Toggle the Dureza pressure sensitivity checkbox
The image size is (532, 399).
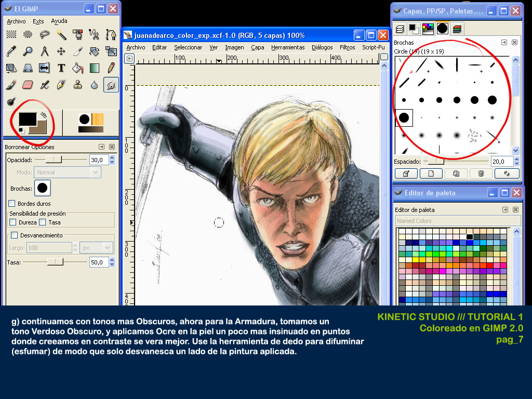point(13,222)
